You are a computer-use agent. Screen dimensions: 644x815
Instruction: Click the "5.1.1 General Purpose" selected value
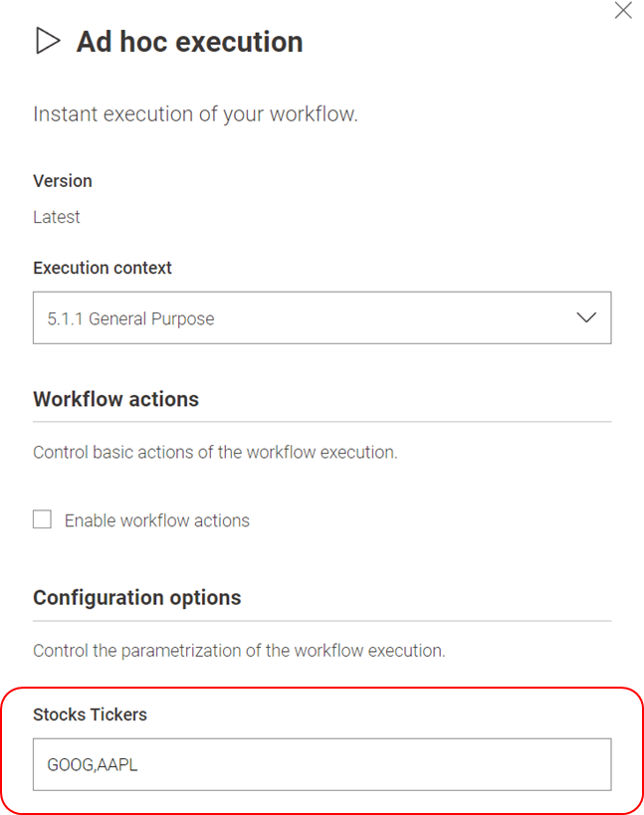130,319
